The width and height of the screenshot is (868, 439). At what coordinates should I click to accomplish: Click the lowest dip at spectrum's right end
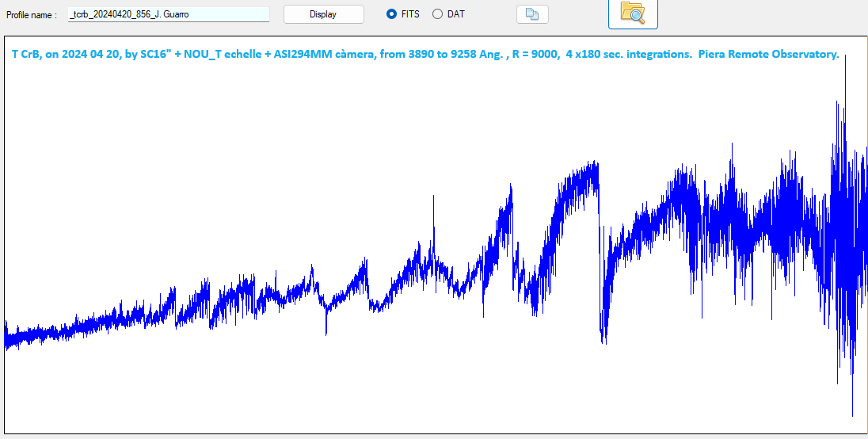pos(852,410)
